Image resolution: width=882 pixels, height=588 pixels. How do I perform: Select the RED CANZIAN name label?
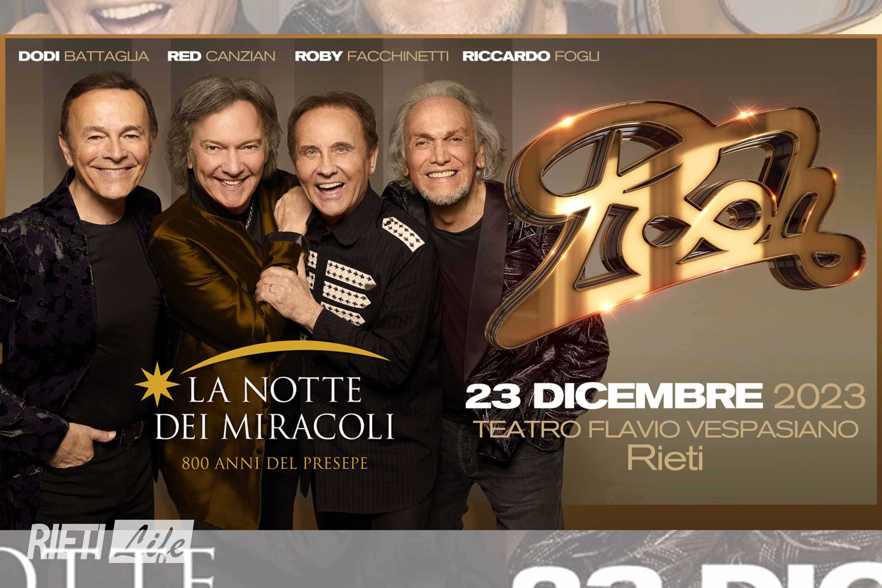(221, 56)
